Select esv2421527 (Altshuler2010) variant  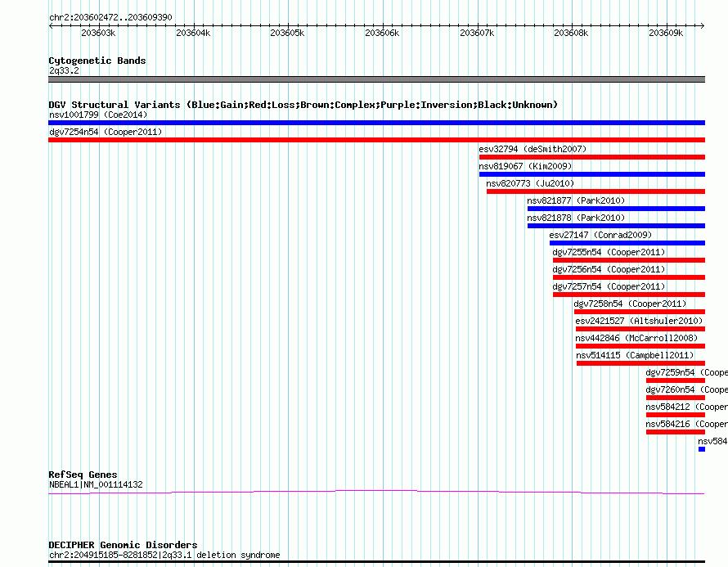639,321
